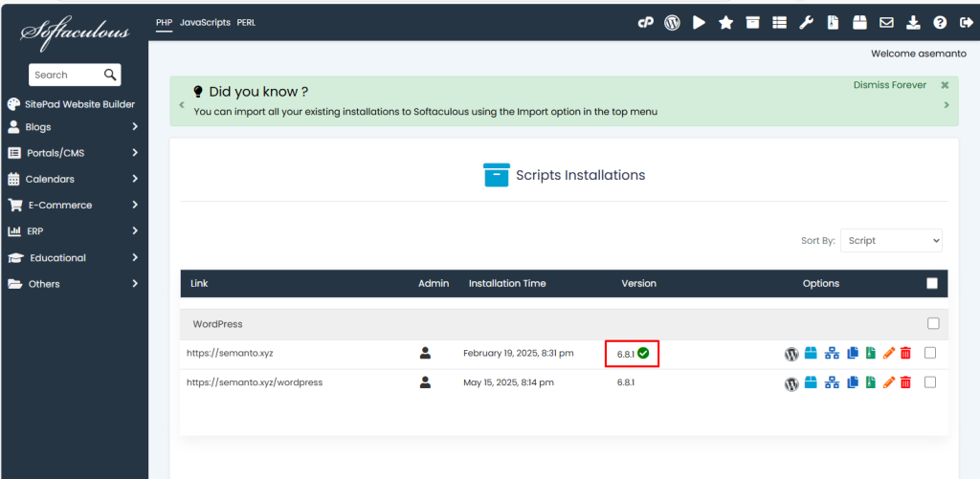This screenshot has height=479, width=980.
Task: Switch to the JavaScripts tab
Action: point(205,22)
